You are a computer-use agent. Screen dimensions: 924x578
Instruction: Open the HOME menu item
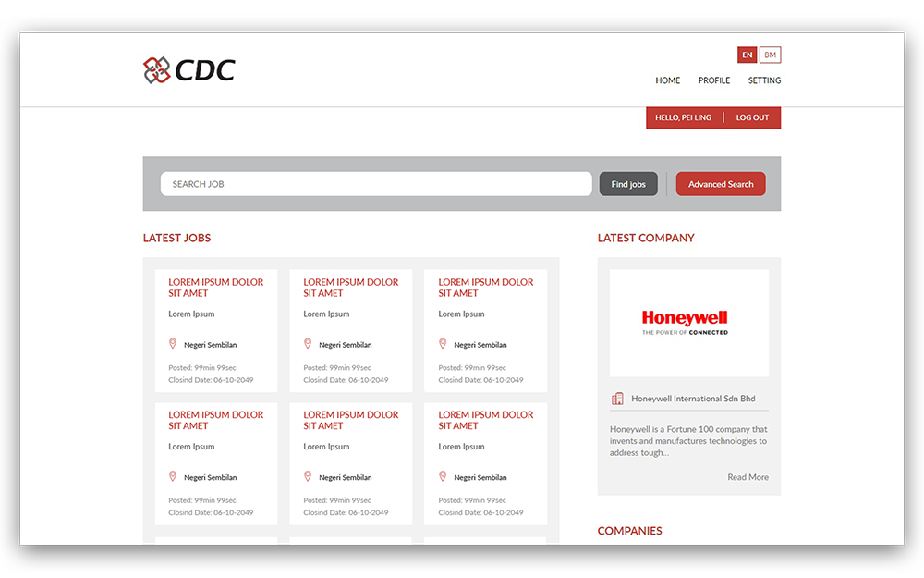click(x=667, y=80)
